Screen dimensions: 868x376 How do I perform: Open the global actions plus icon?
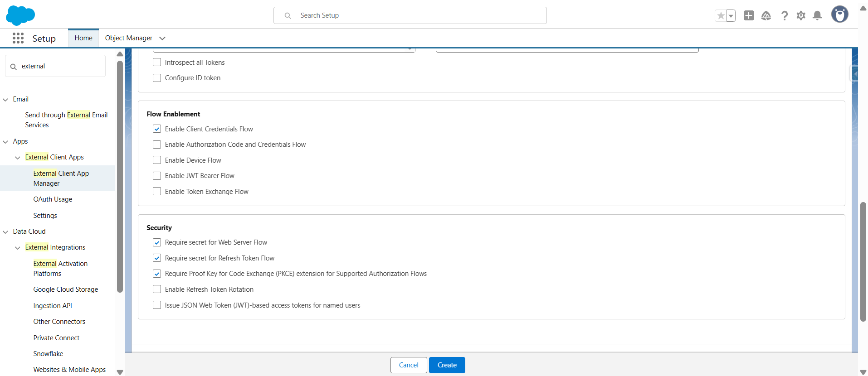tap(749, 16)
